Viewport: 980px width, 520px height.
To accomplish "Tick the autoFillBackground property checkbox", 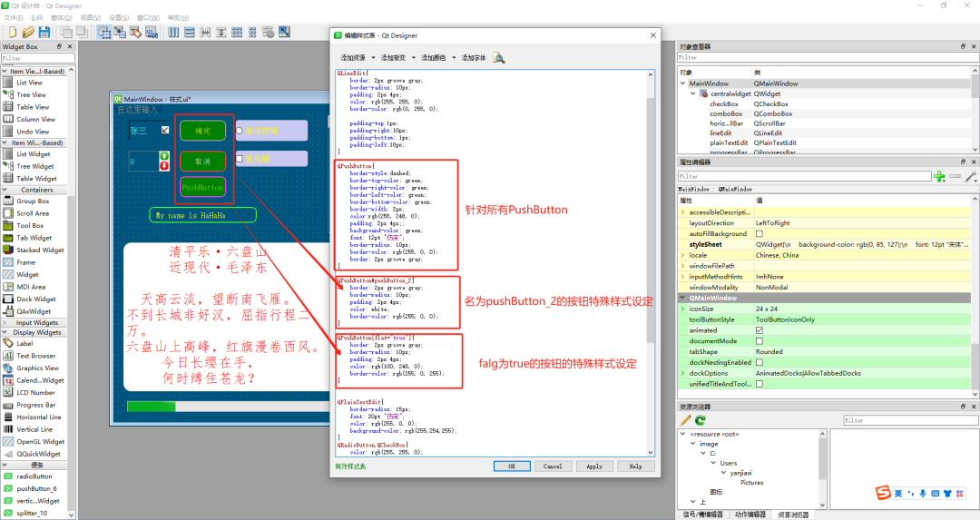I will (759, 234).
